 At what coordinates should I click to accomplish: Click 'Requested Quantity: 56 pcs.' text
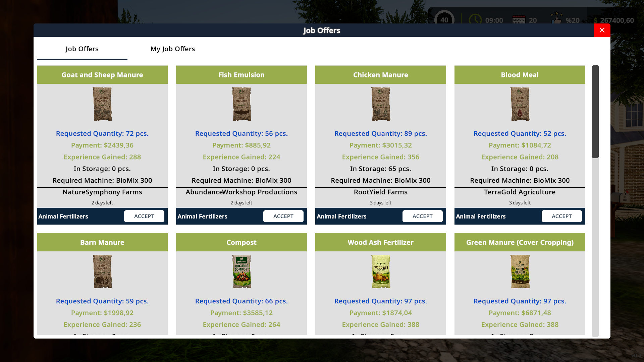point(241,133)
